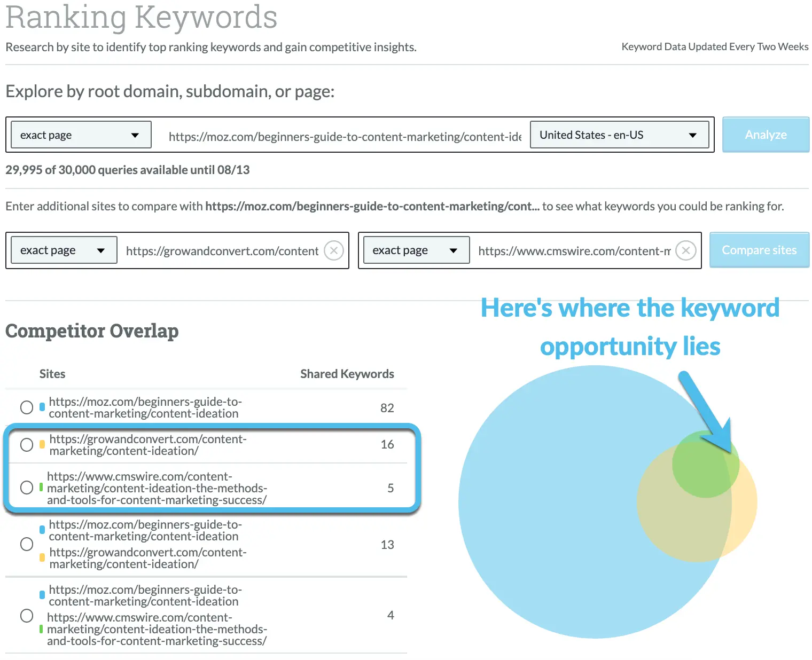Click the Compare sites button
This screenshot has width=812, height=660.
pos(759,250)
